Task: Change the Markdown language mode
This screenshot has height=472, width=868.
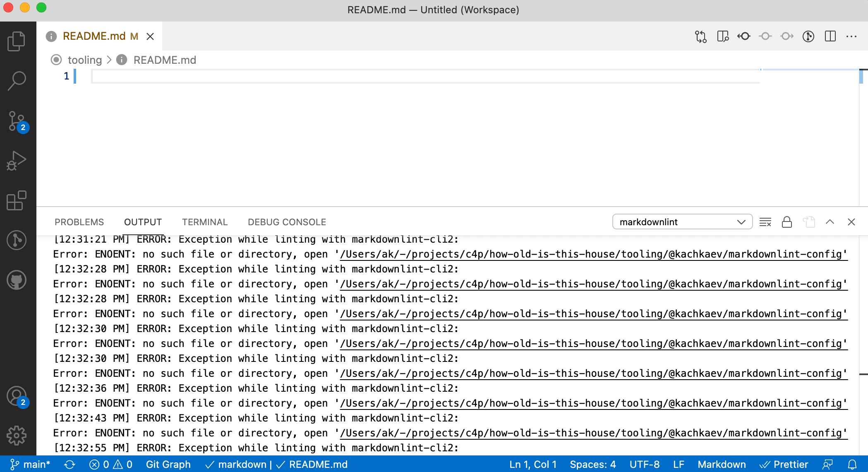Action: pos(722,465)
